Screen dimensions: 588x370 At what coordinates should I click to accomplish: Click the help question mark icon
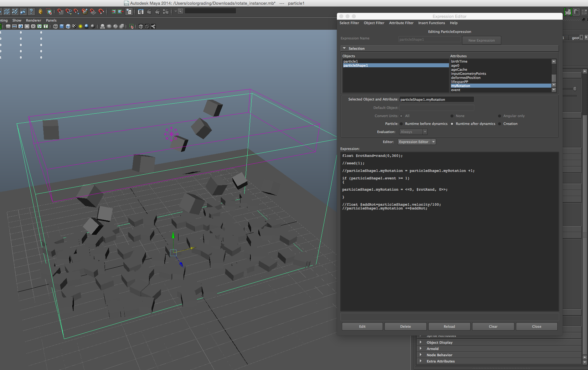point(31,12)
